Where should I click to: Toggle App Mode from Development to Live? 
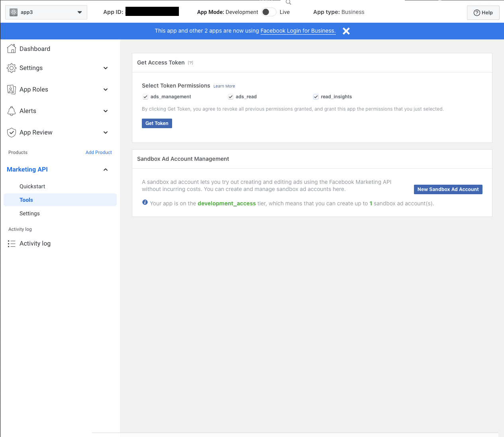[269, 12]
